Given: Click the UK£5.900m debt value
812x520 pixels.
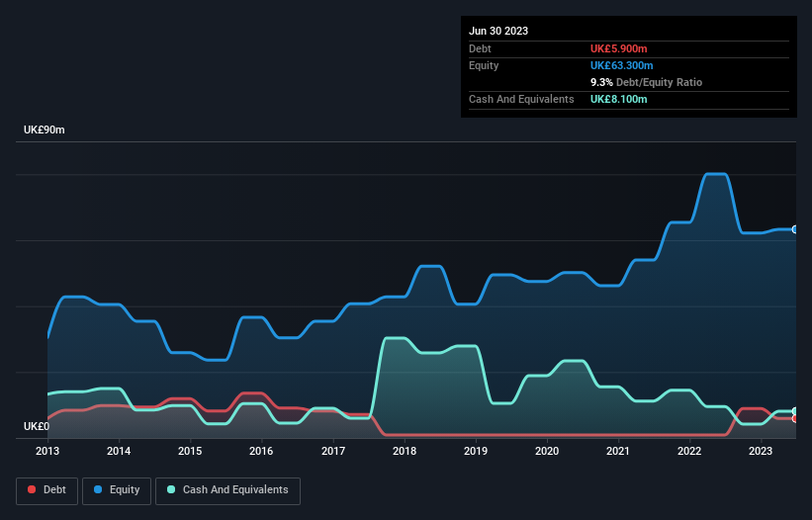Looking at the screenshot, I should tap(619, 48).
